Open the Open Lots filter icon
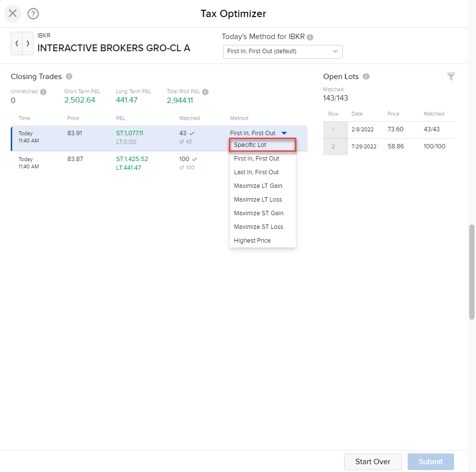476x472 pixels. tap(451, 76)
